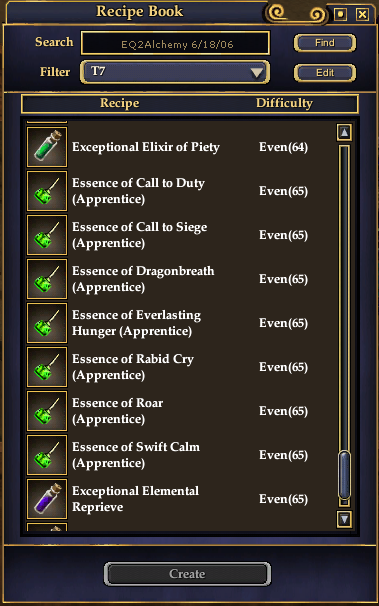Click inside the Search text field

(x=175, y=43)
